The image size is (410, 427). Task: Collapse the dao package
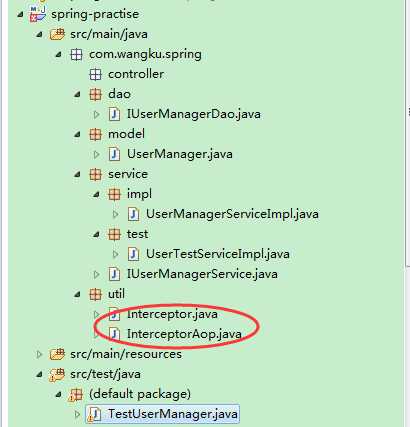click(x=78, y=94)
